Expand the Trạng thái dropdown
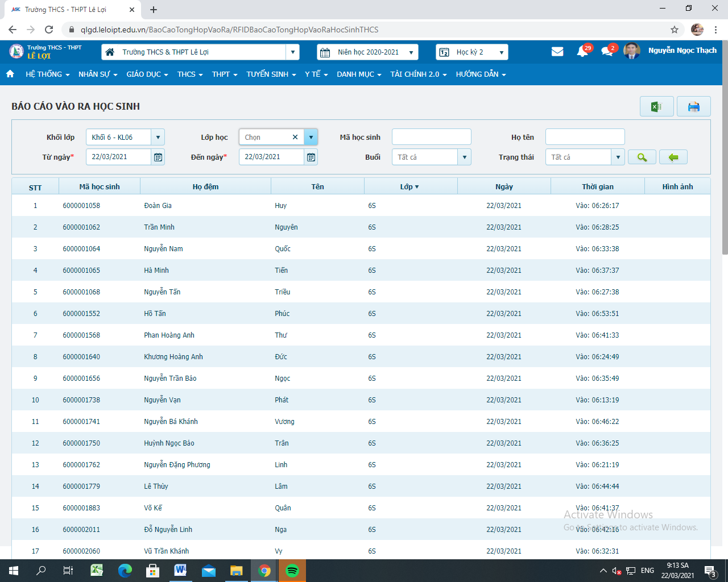The image size is (728, 582). 618,157
